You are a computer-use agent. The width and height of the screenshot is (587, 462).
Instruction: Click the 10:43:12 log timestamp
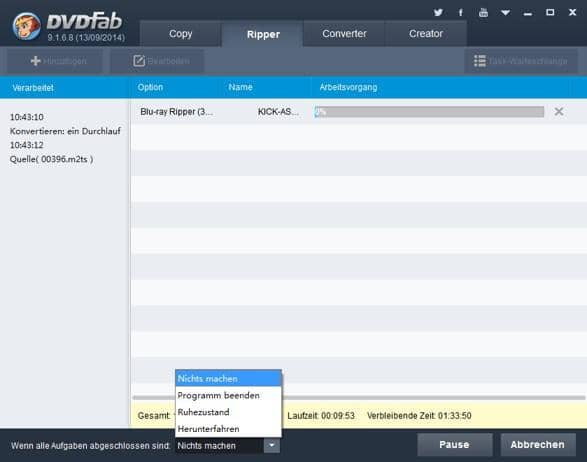[27, 145]
